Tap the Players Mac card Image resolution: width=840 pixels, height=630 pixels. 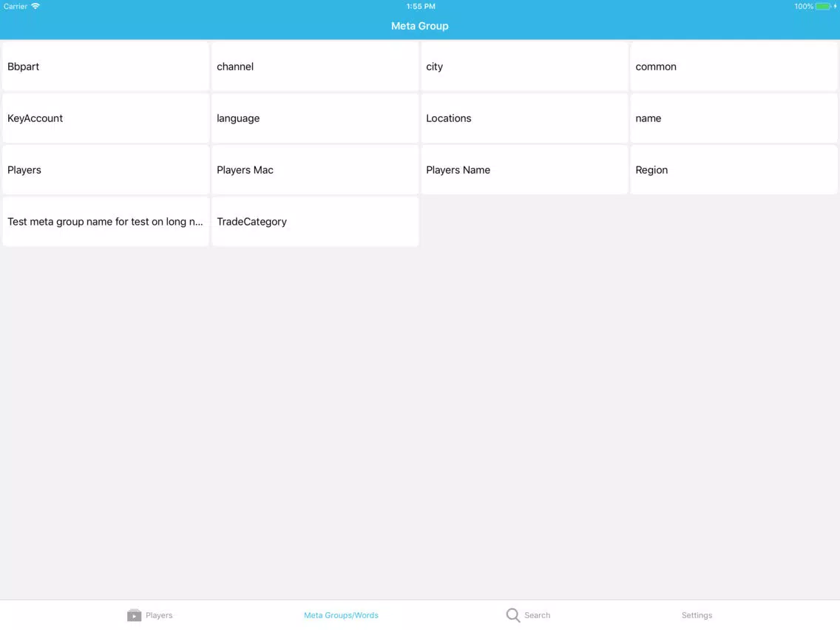tap(315, 170)
